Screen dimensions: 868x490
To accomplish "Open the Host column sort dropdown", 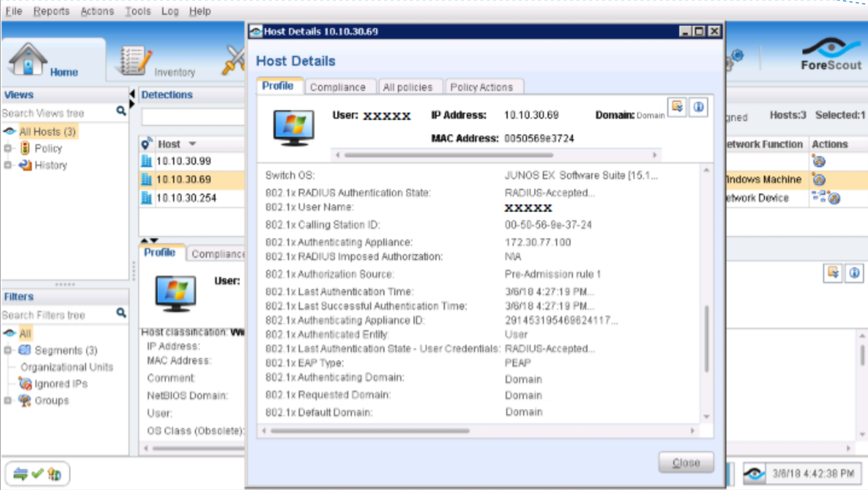I will 192,144.
